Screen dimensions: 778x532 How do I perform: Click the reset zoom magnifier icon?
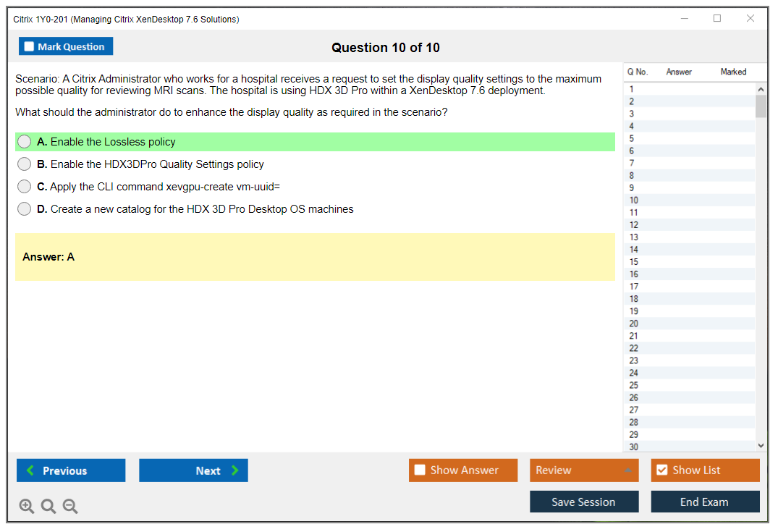pyautogui.click(x=48, y=507)
